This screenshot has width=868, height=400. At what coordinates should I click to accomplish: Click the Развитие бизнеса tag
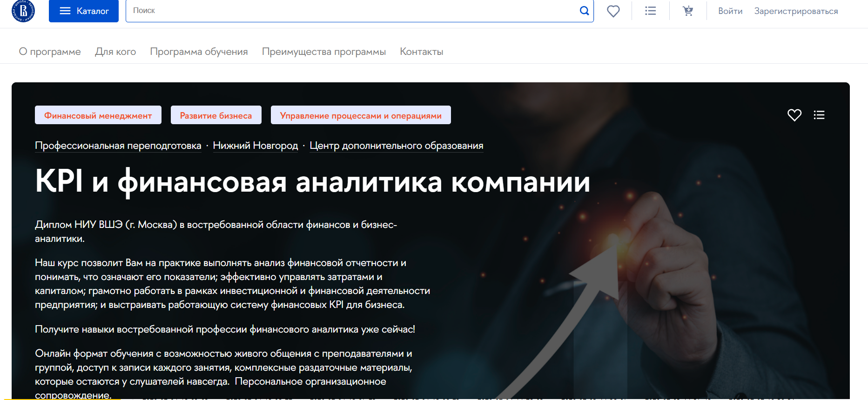click(x=216, y=115)
